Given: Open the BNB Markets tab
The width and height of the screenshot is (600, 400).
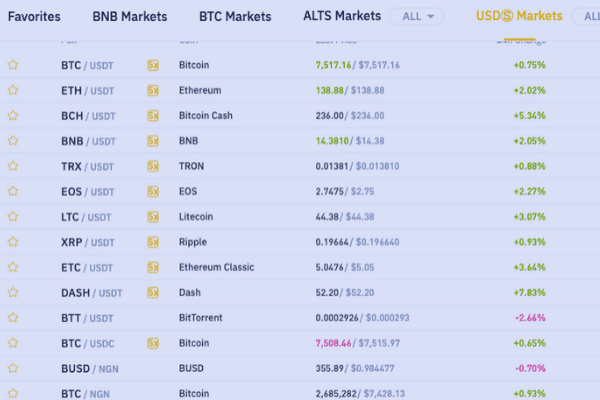Looking at the screenshot, I should pos(129,17).
